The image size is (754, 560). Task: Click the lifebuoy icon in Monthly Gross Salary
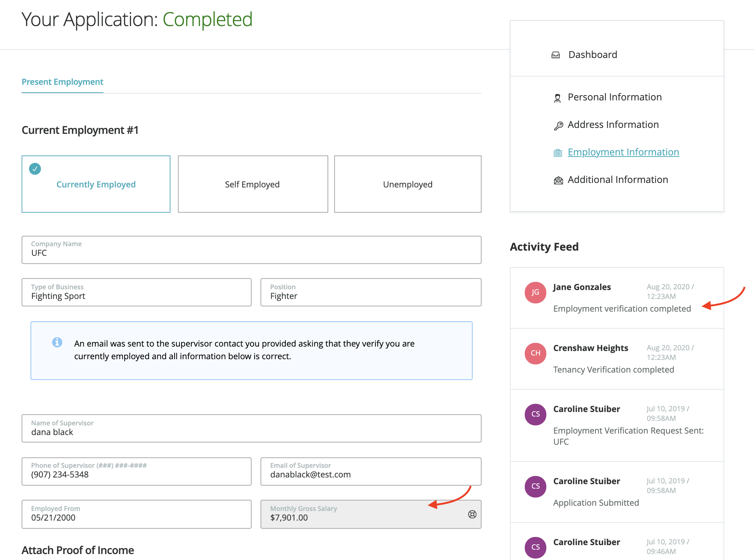coord(472,514)
